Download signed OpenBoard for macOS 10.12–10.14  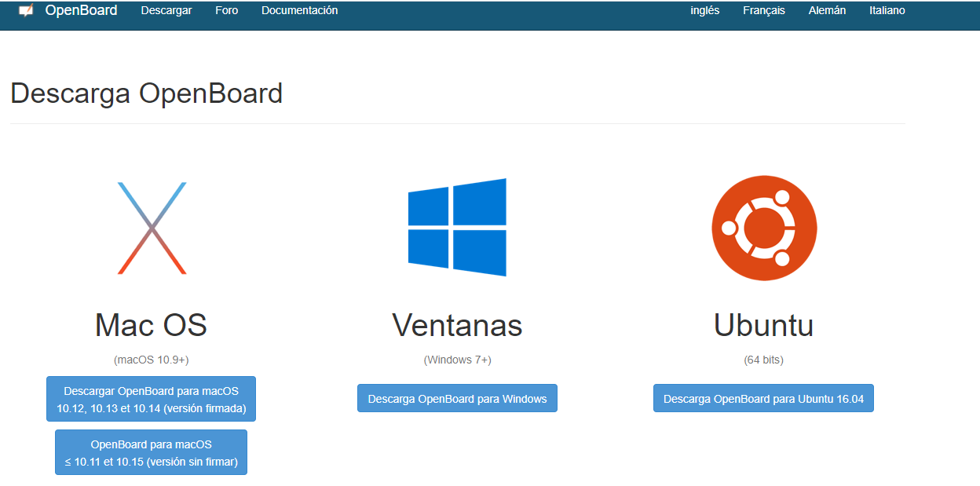(152, 399)
